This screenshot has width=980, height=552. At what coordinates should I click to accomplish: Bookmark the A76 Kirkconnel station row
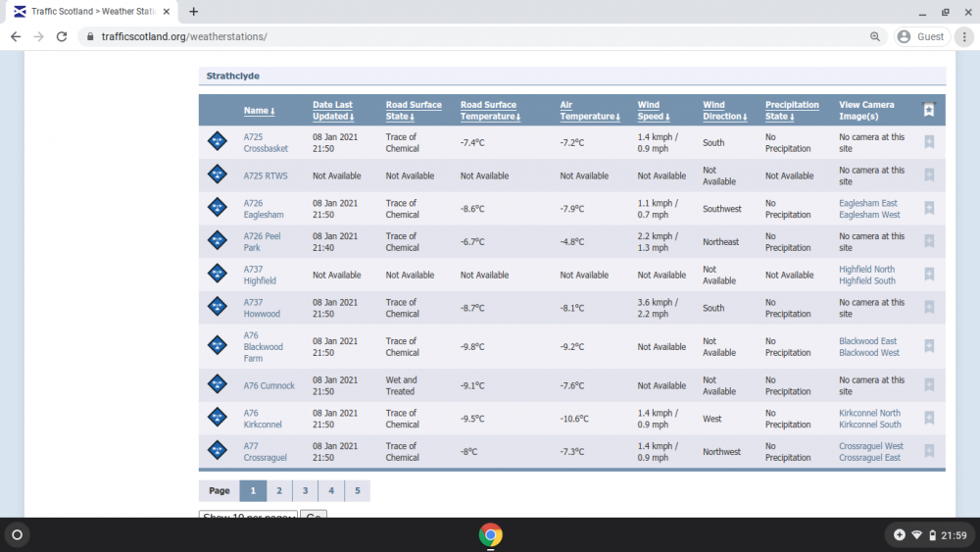coord(929,419)
